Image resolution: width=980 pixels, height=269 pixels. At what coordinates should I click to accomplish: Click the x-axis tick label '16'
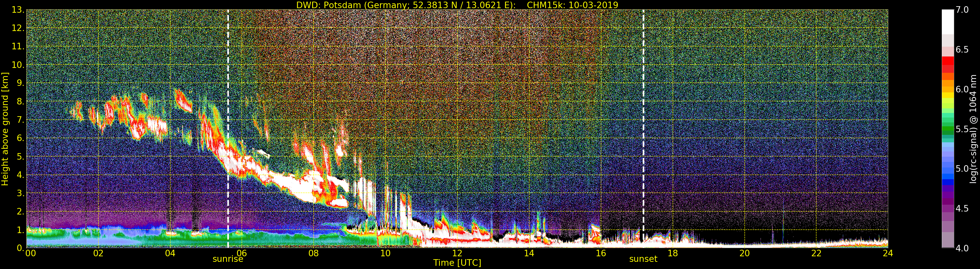(601, 253)
